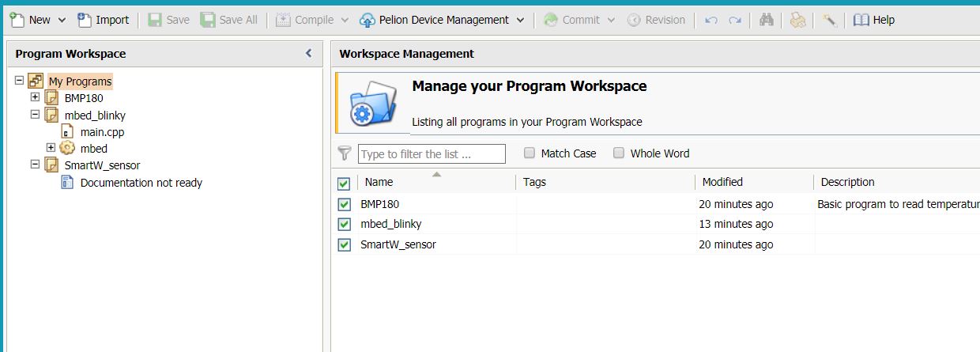The image size is (980, 352).
Task: Click the print icon in toolbar
Action: [x=797, y=20]
